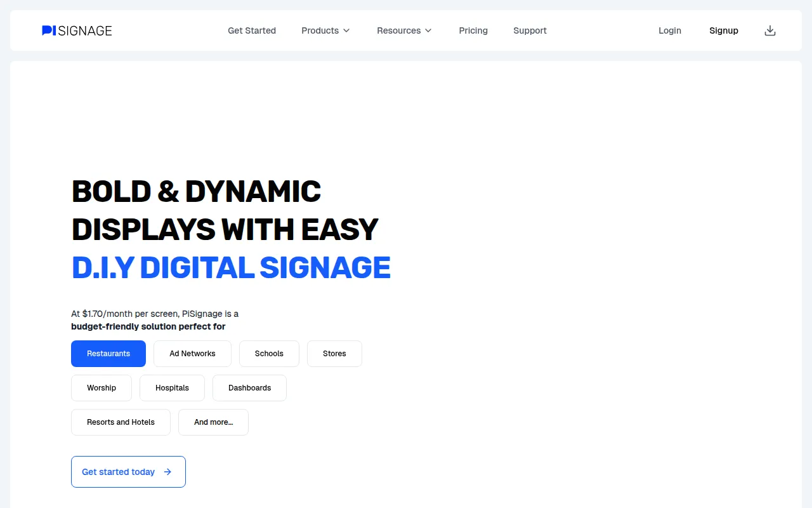Click the Signup link
Screen dimensions: 812x508
click(724, 30)
